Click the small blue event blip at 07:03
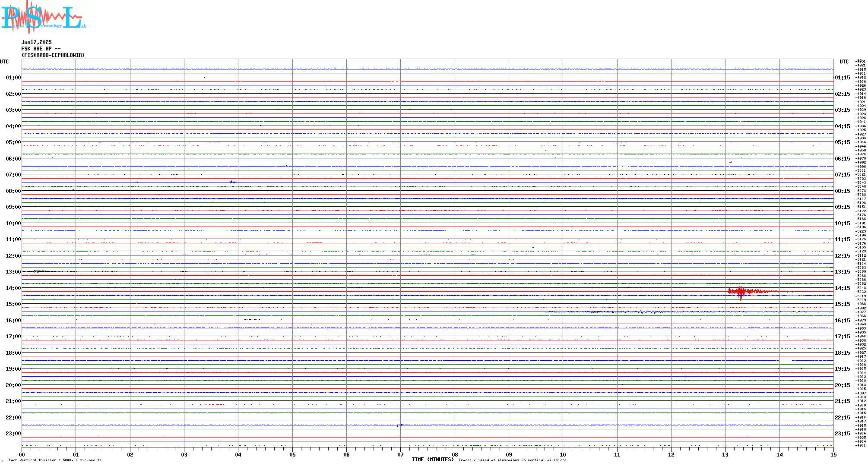868x466 pixels. coord(233,182)
